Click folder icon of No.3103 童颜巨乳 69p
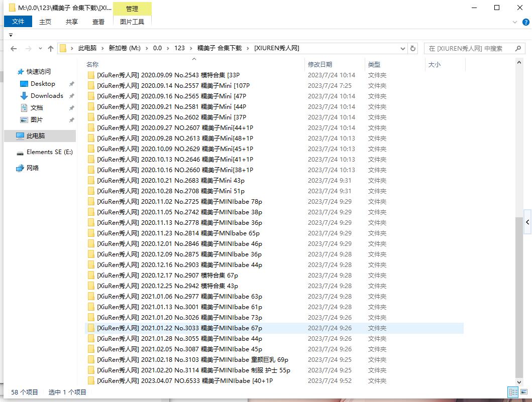Image resolution: width=532 pixels, height=402 pixels. coord(91,360)
